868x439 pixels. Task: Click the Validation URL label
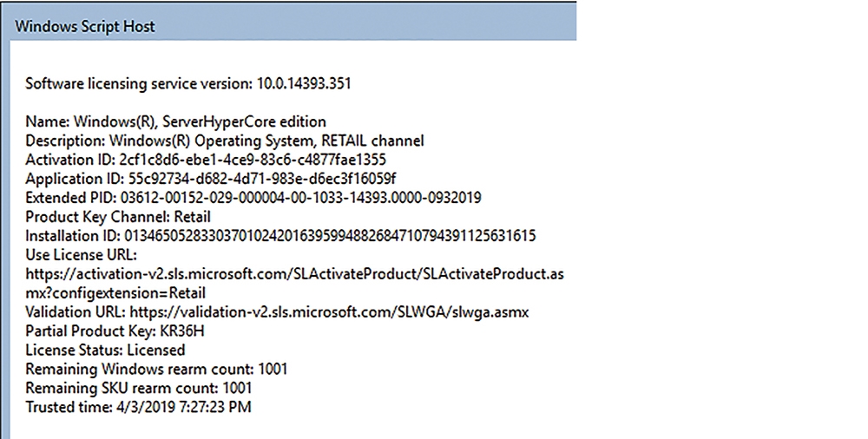pos(76,311)
